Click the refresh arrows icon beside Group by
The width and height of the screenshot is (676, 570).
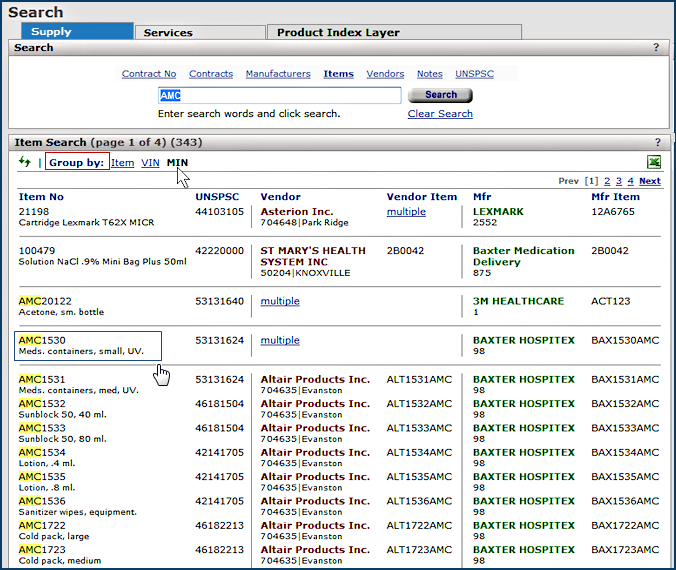[25, 162]
